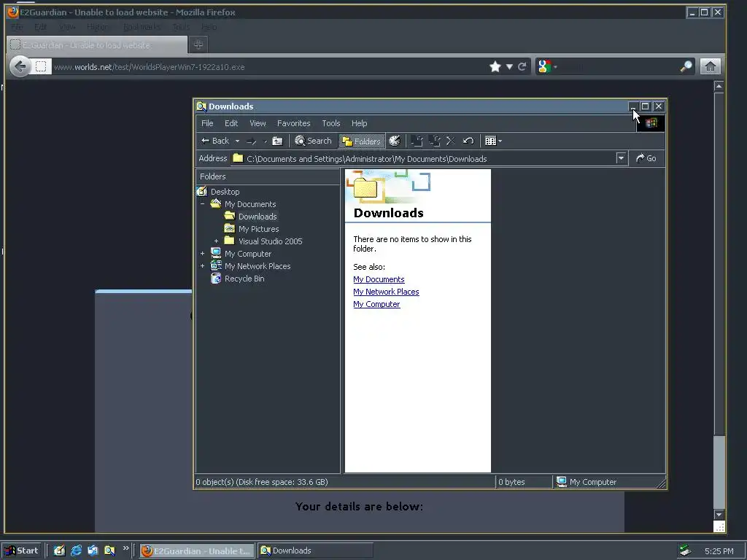Click the Back button in Explorer toolbar

(215, 141)
